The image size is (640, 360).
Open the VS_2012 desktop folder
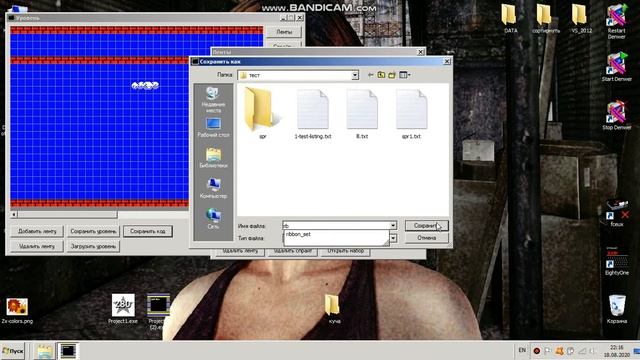(x=581, y=19)
